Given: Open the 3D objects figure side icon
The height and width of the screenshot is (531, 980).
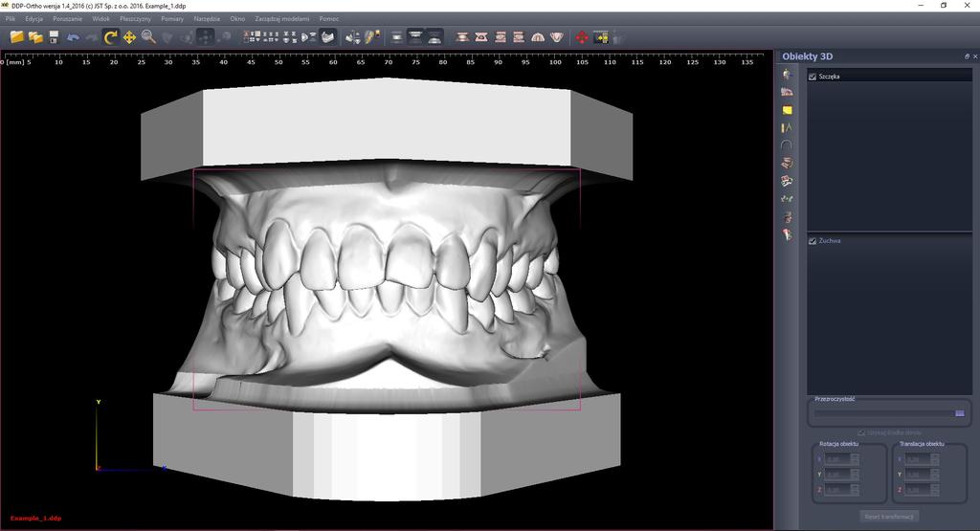Looking at the screenshot, I should pos(787,75).
